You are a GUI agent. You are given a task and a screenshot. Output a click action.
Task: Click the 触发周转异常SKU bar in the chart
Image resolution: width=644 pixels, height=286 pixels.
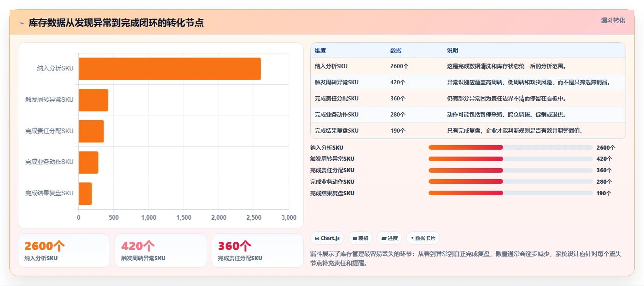tap(93, 100)
